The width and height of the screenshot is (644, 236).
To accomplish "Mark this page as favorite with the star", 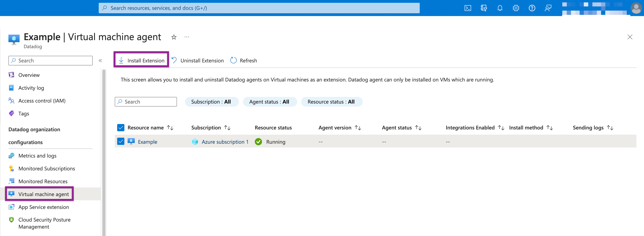I will point(174,37).
